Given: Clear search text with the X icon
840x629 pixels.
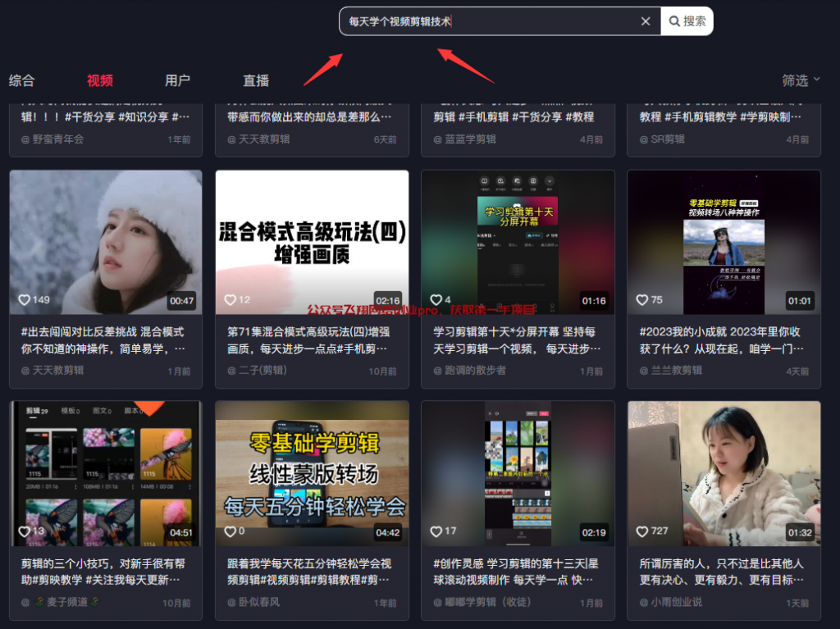Looking at the screenshot, I should point(646,21).
